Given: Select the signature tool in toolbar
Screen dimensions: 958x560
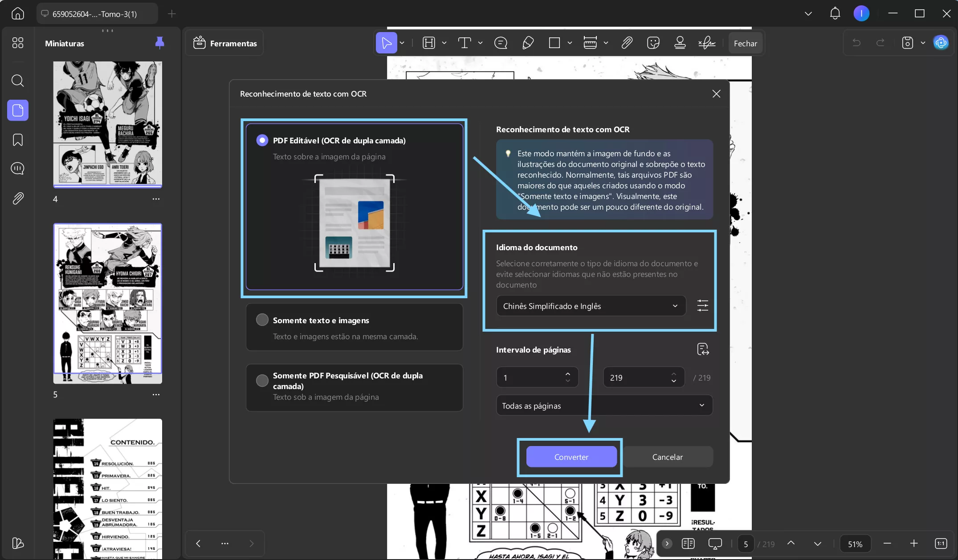Looking at the screenshot, I should click(x=707, y=43).
